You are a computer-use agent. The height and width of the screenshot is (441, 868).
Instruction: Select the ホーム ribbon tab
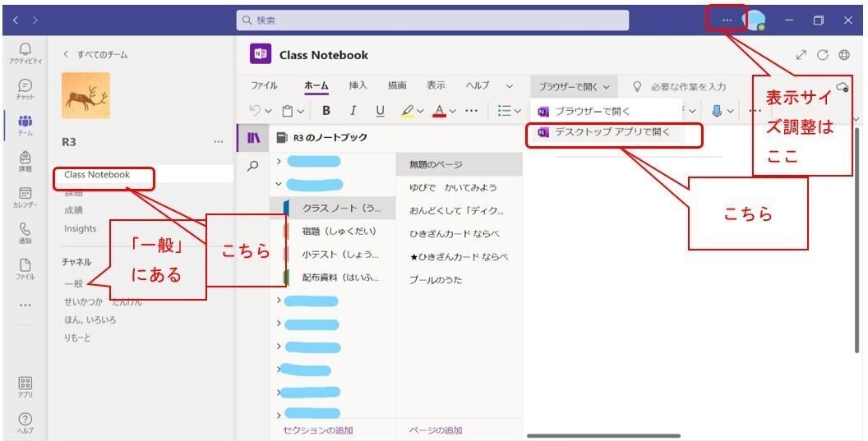[x=316, y=85]
